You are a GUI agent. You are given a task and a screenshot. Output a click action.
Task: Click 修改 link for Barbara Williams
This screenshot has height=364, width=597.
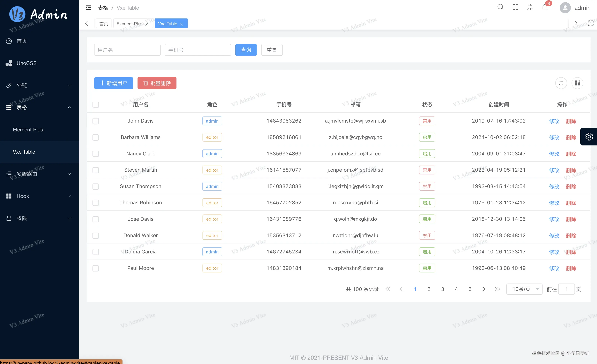[x=554, y=137]
